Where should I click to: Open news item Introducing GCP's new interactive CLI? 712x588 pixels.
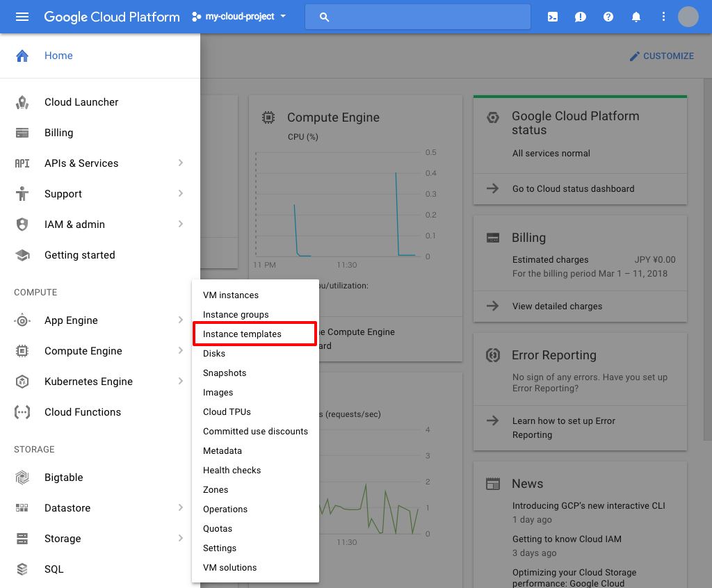(588, 506)
